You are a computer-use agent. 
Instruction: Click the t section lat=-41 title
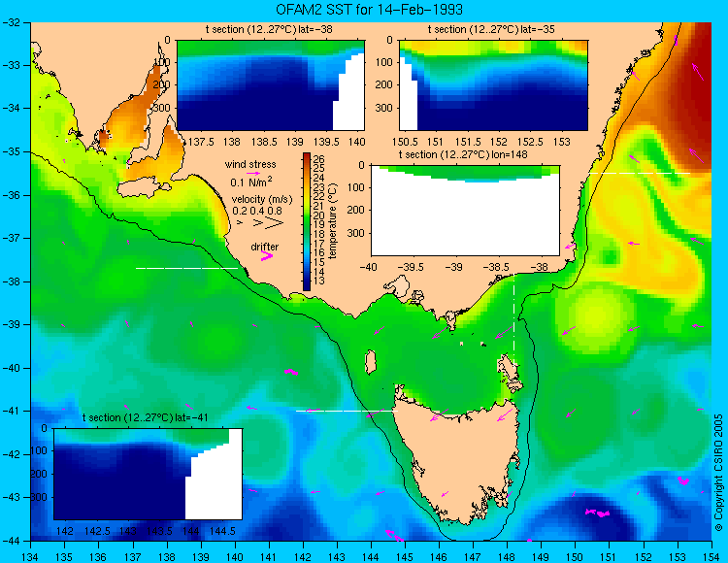(146, 417)
